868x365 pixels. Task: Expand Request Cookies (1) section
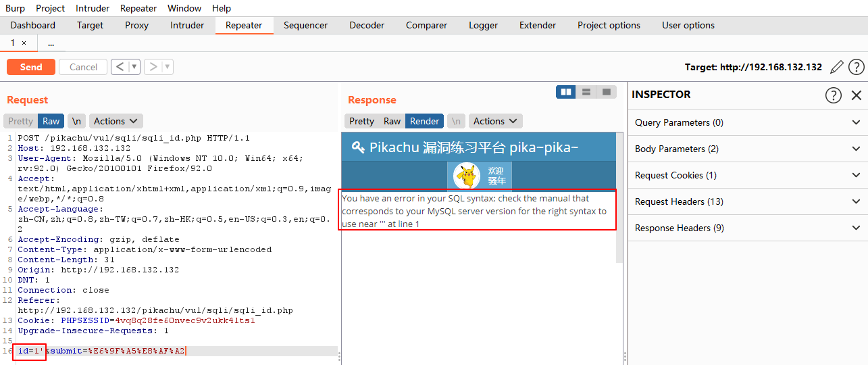tap(748, 175)
